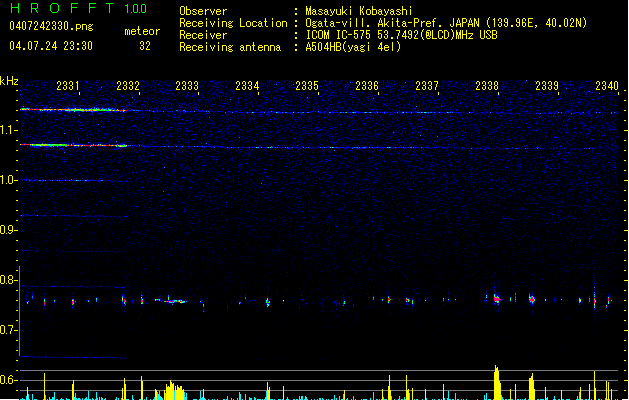
Task: Click the 2332 time marker
Action: pos(128,86)
